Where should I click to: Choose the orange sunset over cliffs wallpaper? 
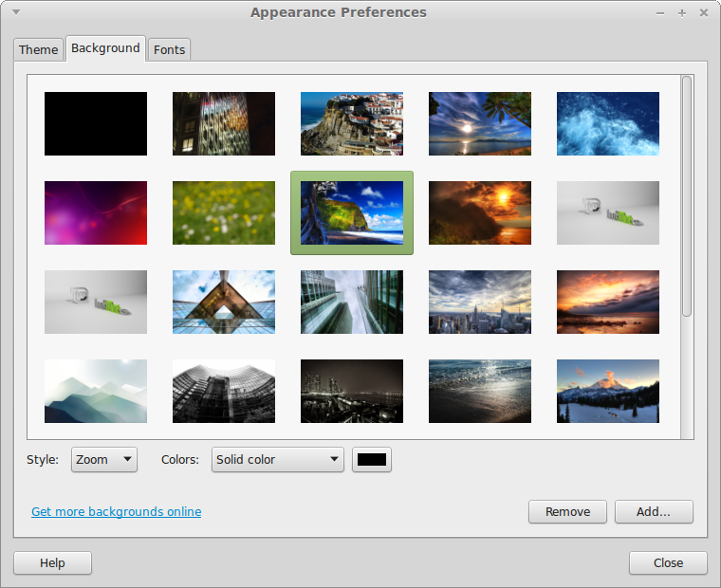[x=480, y=212]
